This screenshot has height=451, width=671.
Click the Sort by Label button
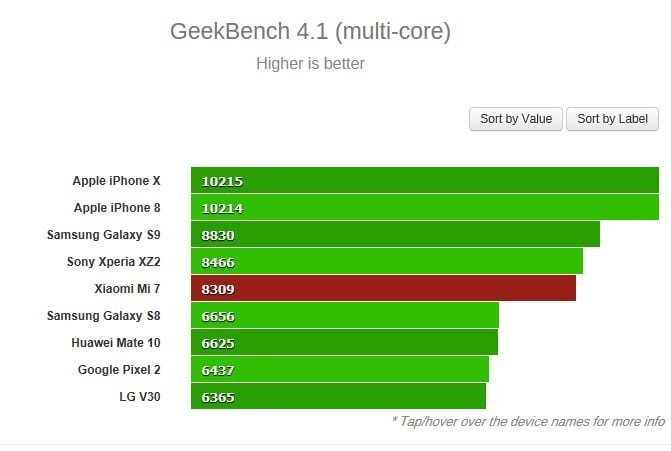point(612,119)
